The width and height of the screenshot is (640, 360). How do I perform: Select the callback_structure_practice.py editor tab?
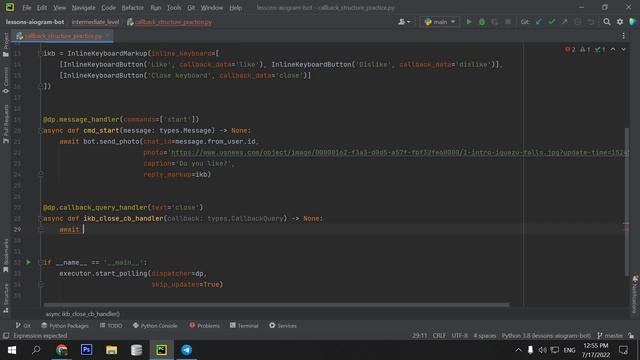click(62, 36)
